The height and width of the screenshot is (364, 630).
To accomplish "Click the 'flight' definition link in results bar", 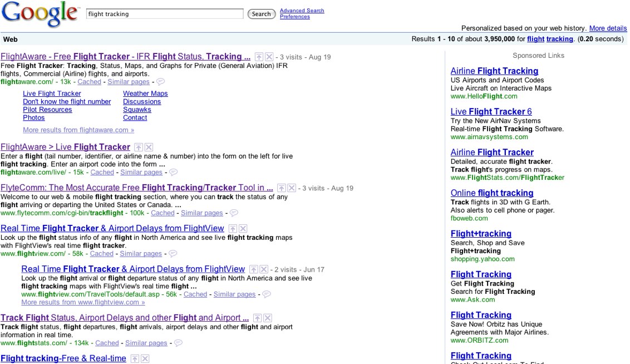I will [x=535, y=39].
